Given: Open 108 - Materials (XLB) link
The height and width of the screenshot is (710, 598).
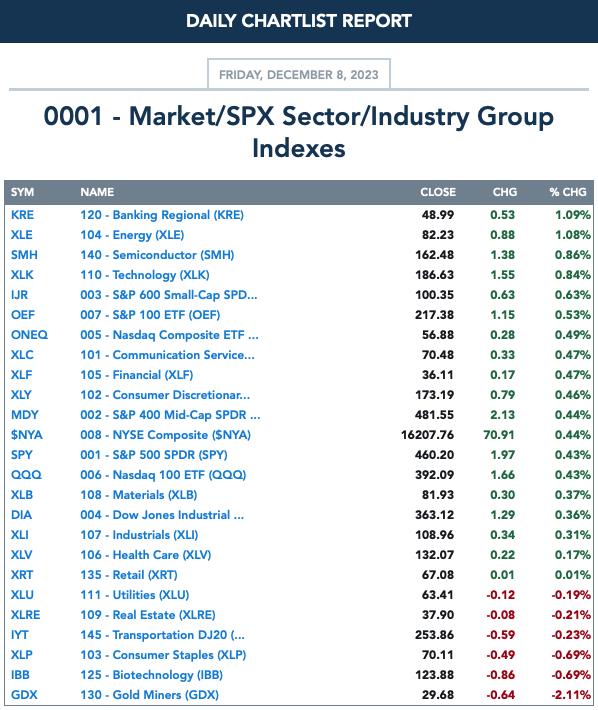Looking at the screenshot, I should 139,495.
